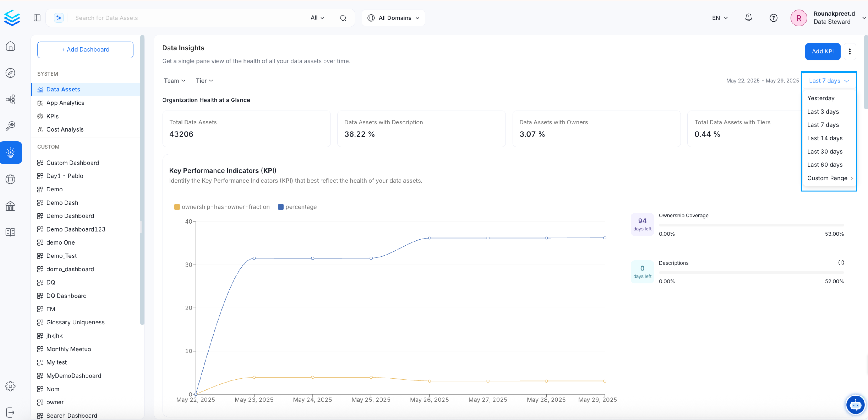Click the help question mark icon
The width and height of the screenshot is (868, 420).
(773, 17)
